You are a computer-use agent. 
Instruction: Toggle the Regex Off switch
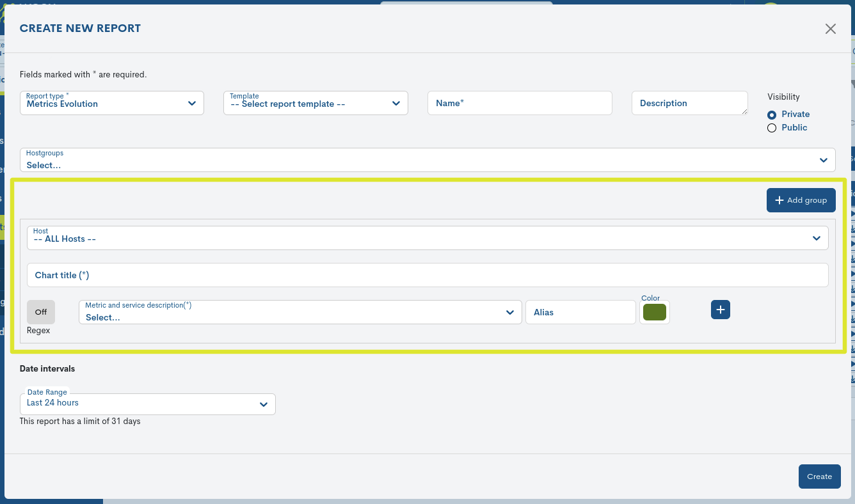(x=41, y=312)
